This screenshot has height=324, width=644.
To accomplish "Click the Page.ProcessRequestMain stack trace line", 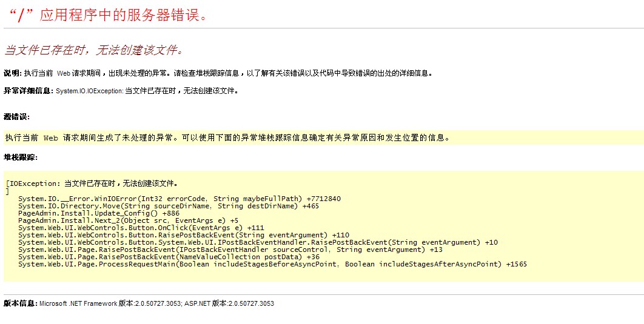I will click(x=272, y=264).
